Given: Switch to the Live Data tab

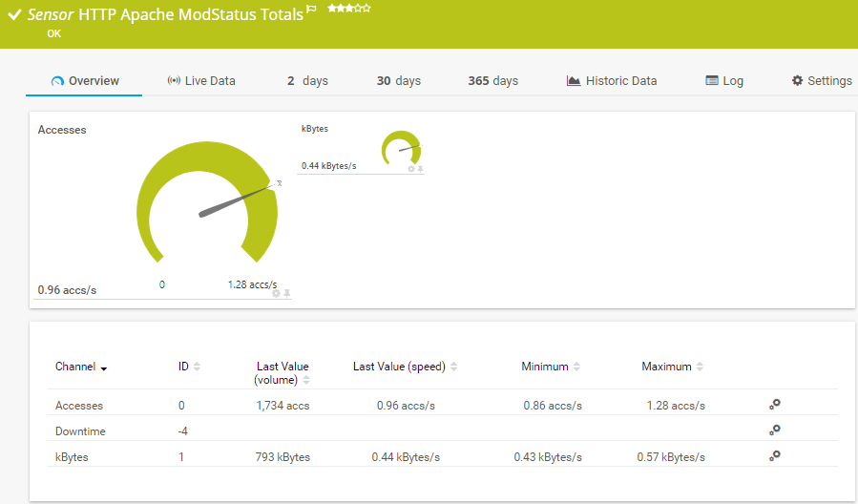Looking at the screenshot, I should pos(200,81).
